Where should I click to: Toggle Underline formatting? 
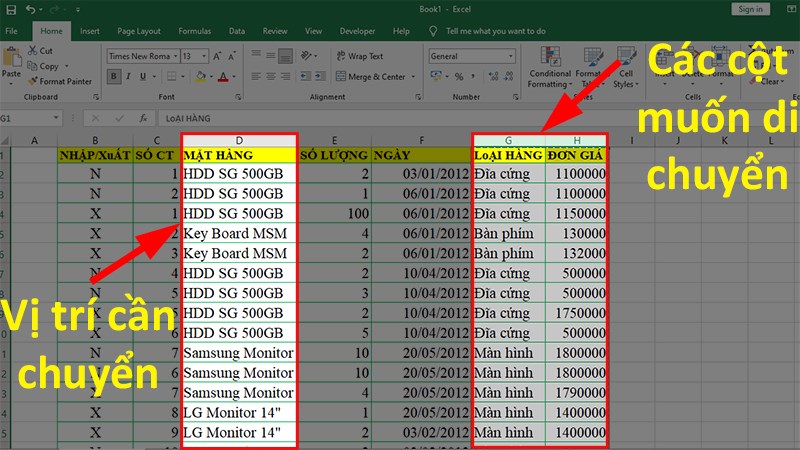point(143,77)
